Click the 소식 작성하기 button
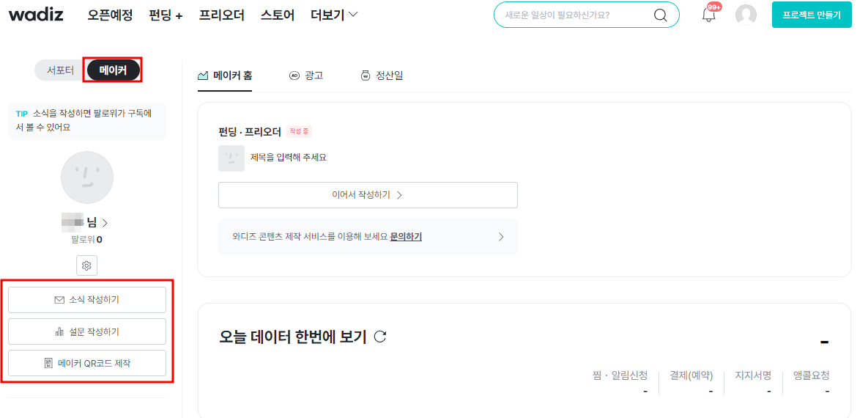The height and width of the screenshot is (418, 868). (87, 300)
